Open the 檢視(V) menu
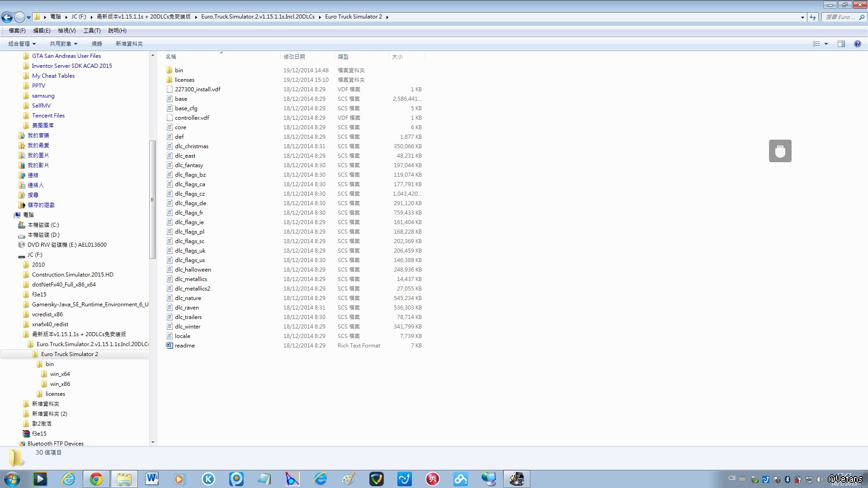 66,31
